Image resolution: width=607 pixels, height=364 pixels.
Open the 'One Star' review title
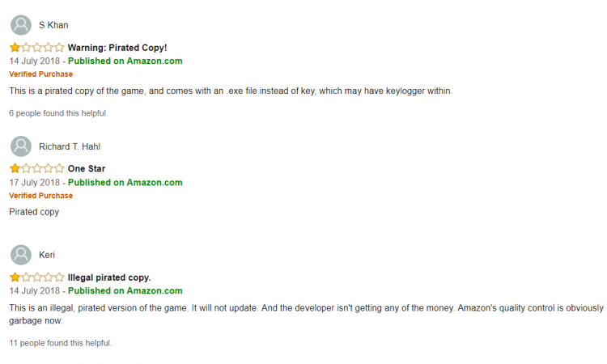pyautogui.click(x=87, y=169)
